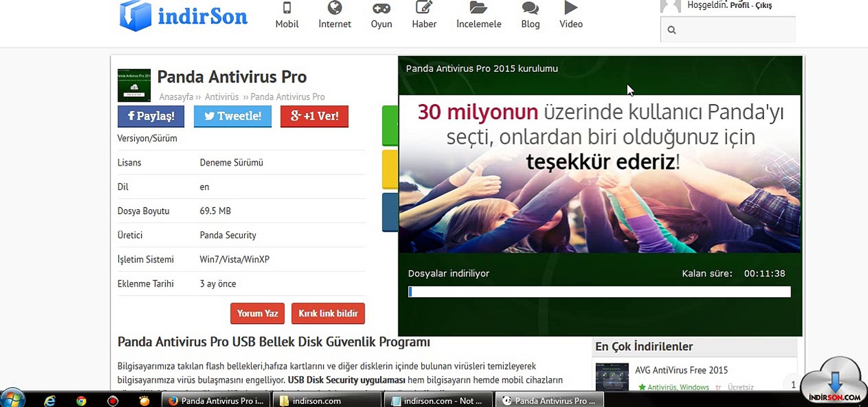Click the Yorum Yaz button

tap(258, 313)
